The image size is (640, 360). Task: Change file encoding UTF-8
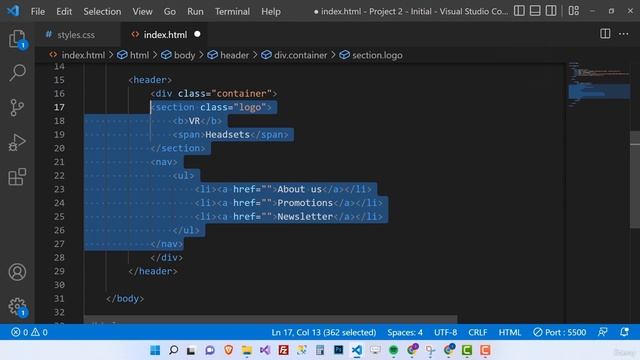click(x=445, y=332)
